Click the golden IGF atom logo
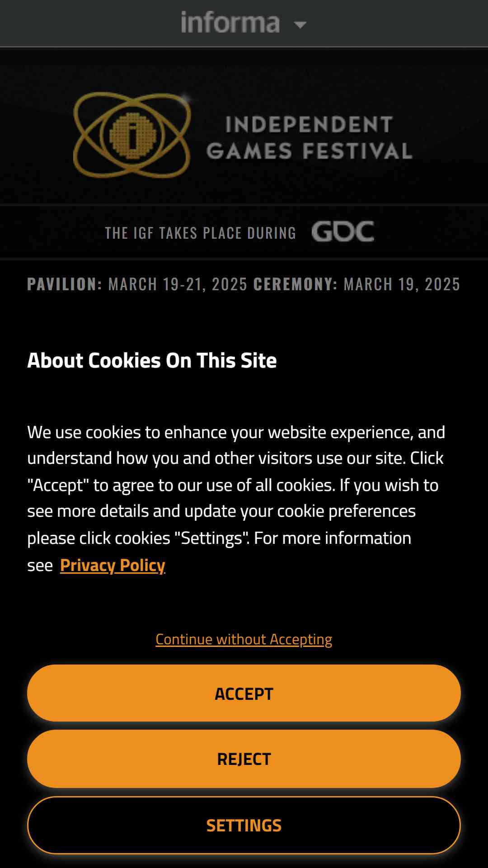The image size is (488, 868). click(x=132, y=135)
